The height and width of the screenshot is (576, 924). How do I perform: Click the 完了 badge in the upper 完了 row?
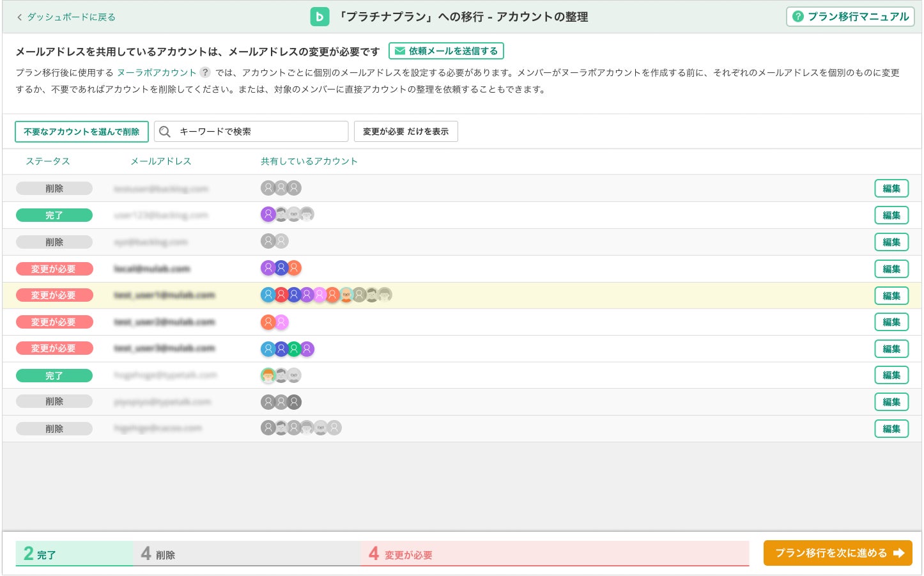pyautogui.click(x=54, y=215)
